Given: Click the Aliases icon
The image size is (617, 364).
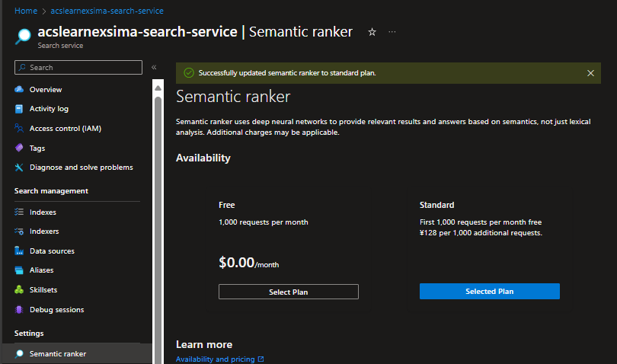Looking at the screenshot, I should [19, 270].
